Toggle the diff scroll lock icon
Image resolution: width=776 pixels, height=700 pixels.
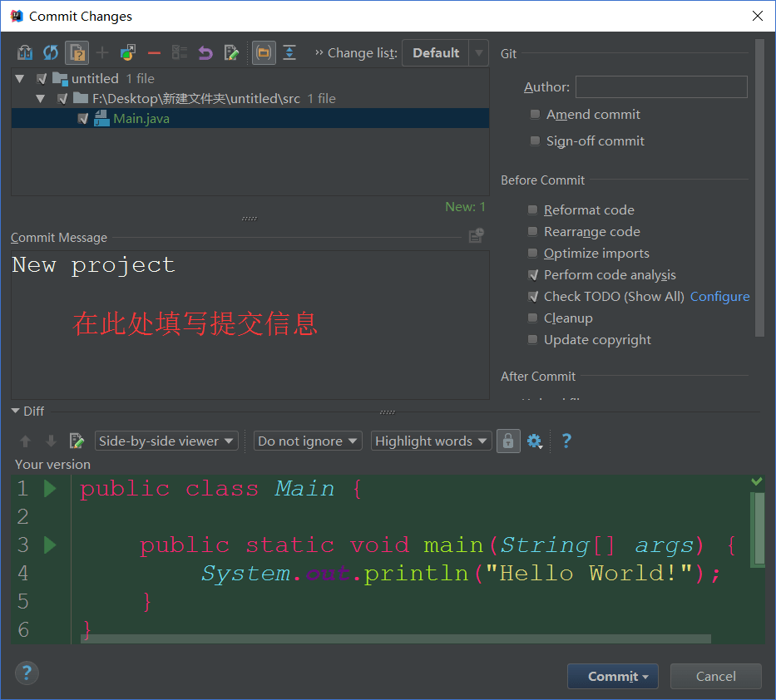508,441
